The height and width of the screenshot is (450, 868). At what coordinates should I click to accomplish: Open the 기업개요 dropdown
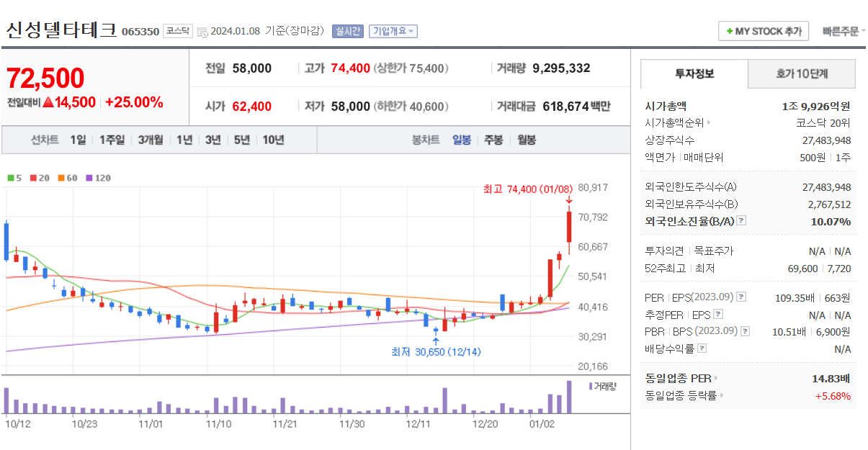click(x=393, y=31)
